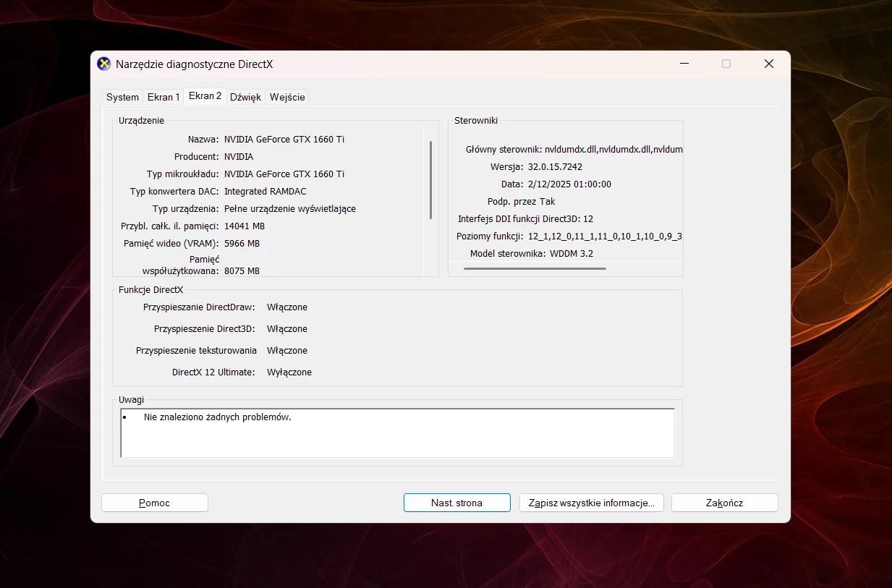Viewport: 892px width, 588px height.
Task: Click the Przyspieszenie Direct3D Włączone value
Action: pyautogui.click(x=287, y=328)
